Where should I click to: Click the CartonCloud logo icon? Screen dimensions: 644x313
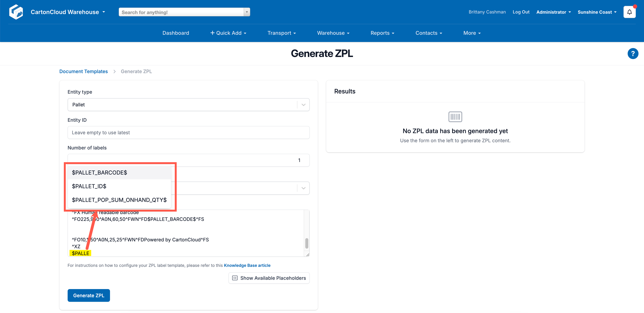coord(16,12)
